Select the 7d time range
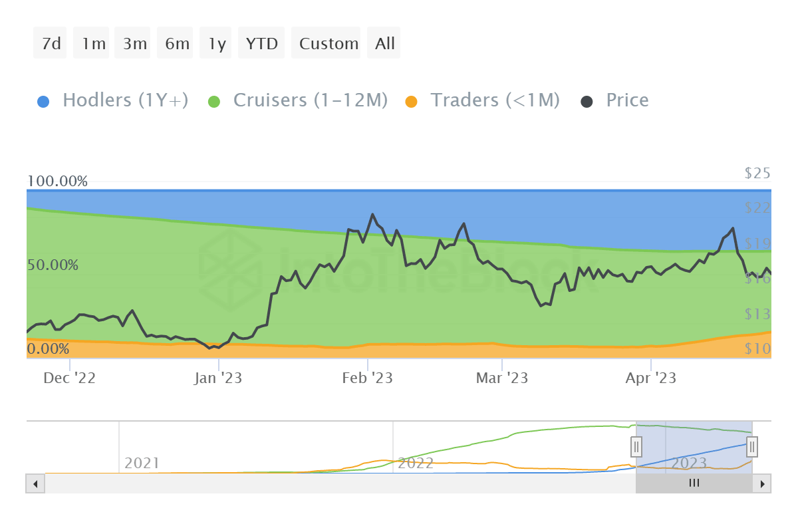Screen dimensions: 798x532 51,43
